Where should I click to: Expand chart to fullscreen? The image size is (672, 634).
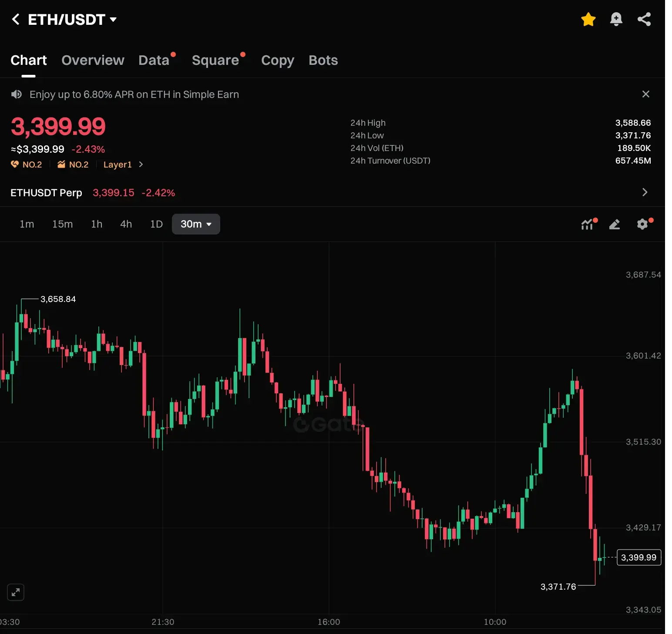16,592
